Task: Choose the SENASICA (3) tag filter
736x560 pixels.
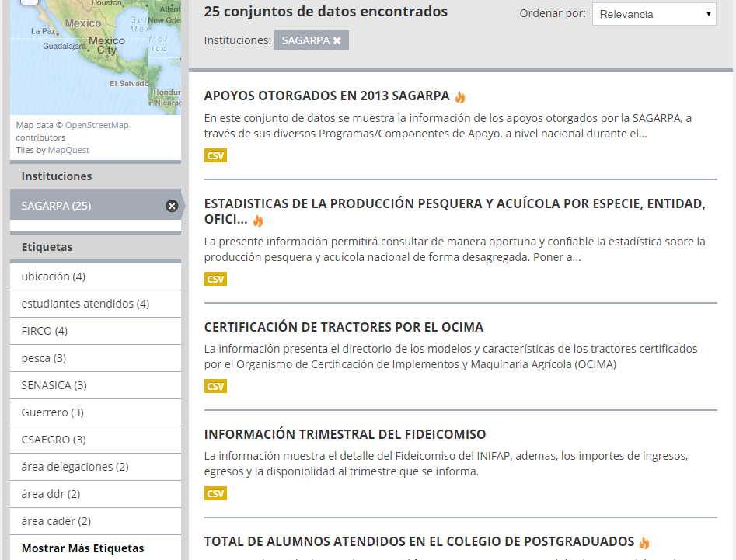Action: [54, 385]
